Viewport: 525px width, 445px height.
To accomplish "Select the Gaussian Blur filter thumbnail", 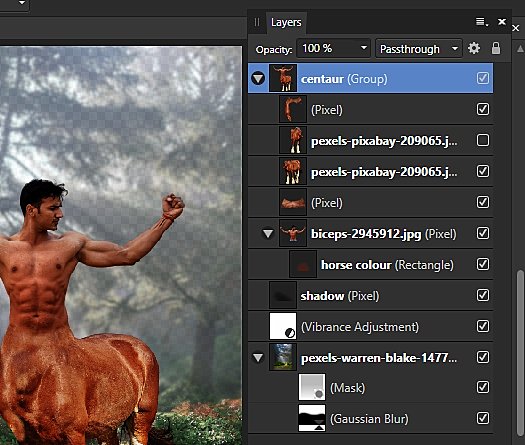I will [312, 418].
